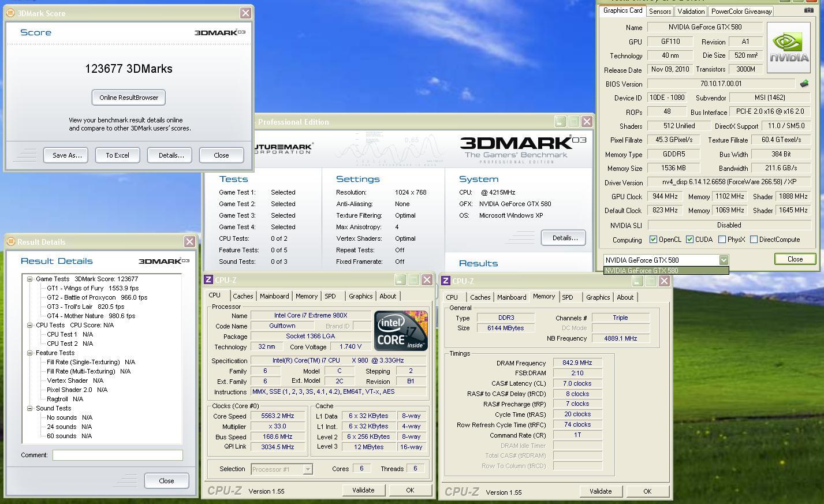Image resolution: width=824 pixels, height=504 pixels.
Task: Open About tab in CPU-Z CPU window
Action: pos(387,296)
